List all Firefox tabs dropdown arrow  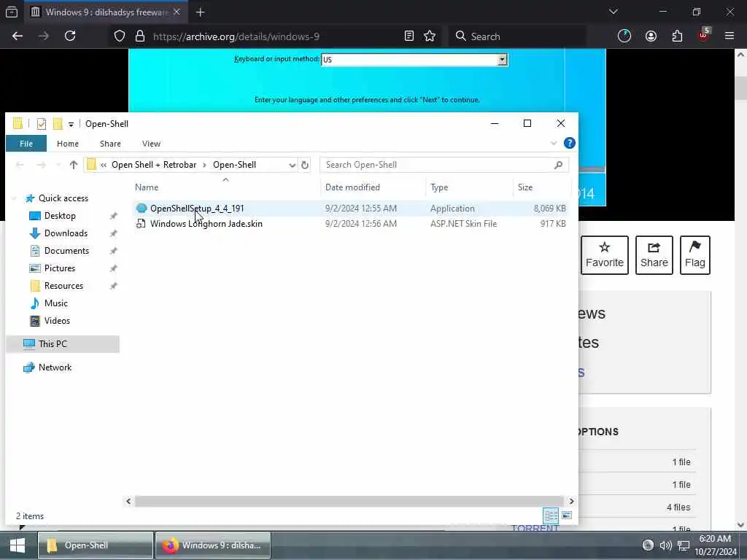coord(613,12)
